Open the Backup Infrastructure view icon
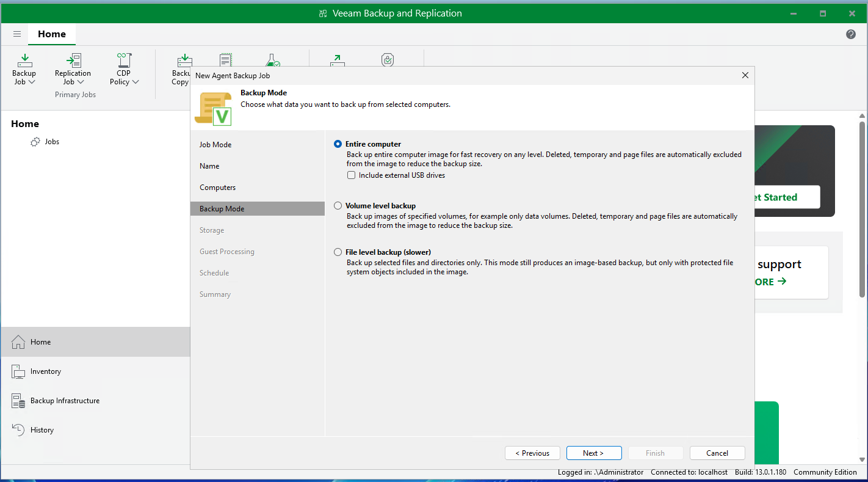Image resolution: width=868 pixels, height=482 pixels. (x=18, y=401)
